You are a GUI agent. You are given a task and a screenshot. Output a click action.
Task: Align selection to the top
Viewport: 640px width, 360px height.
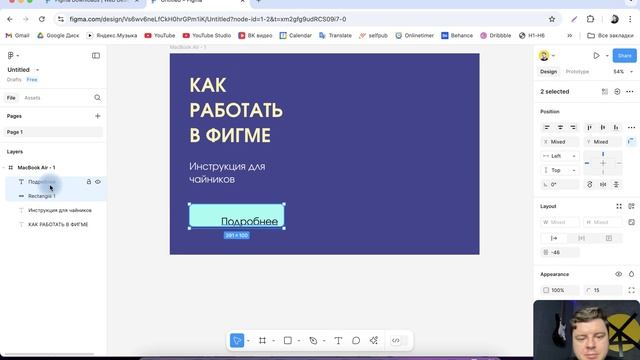[x=589, y=127]
